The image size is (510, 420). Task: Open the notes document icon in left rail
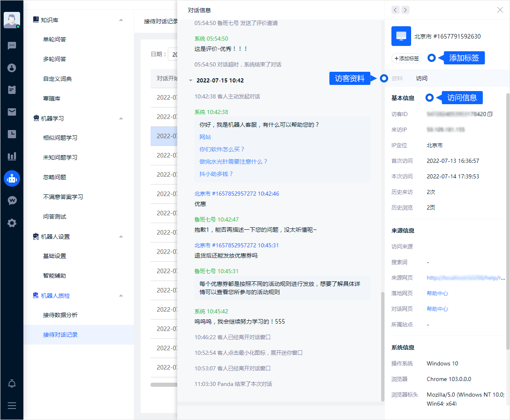(12, 90)
